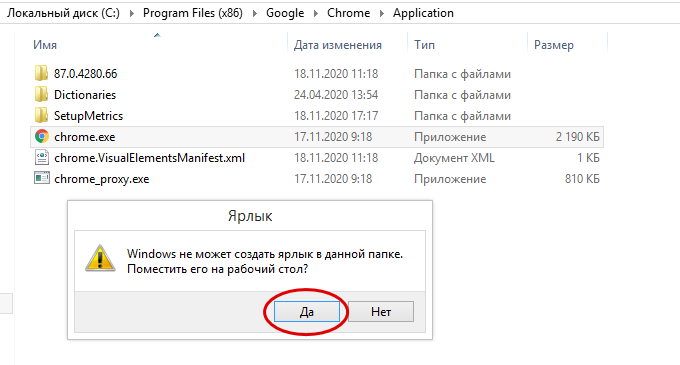The image size is (680, 365).
Task: Expand breadcrumb arrow after Локальный диск (C:)
Action: (131, 13)
